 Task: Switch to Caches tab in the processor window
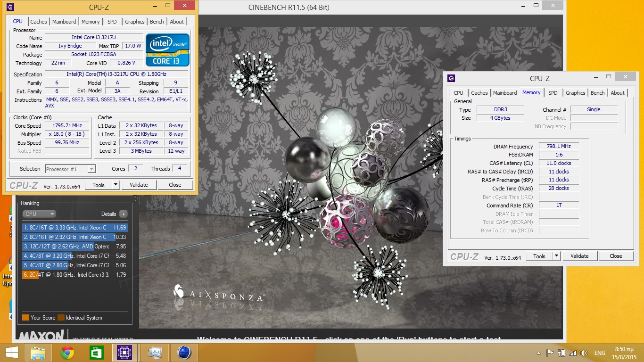(x=39, y=22)
